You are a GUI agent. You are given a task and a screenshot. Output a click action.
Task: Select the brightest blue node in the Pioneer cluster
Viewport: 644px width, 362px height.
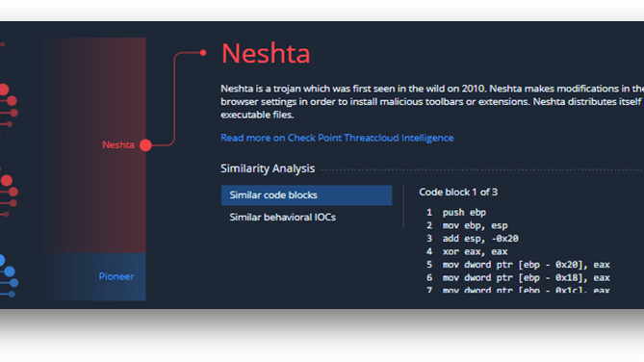click(1, 260)
